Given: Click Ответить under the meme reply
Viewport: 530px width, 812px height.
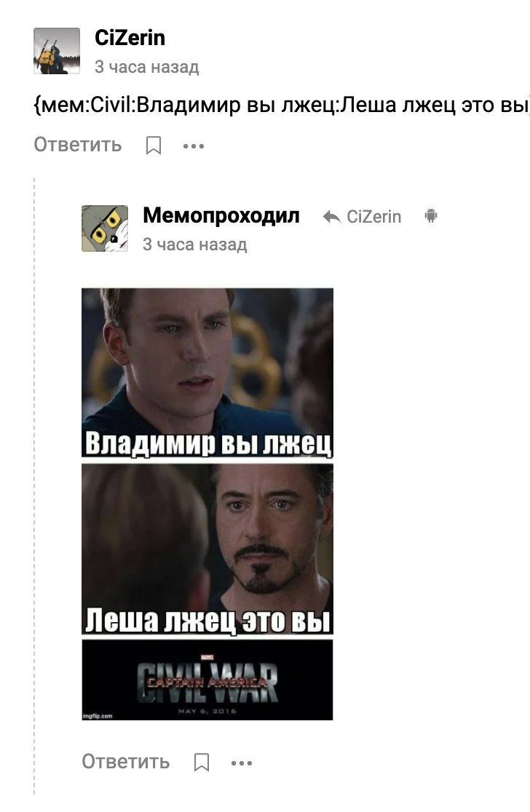Looking at the screenshot, I should click(126, 762).
